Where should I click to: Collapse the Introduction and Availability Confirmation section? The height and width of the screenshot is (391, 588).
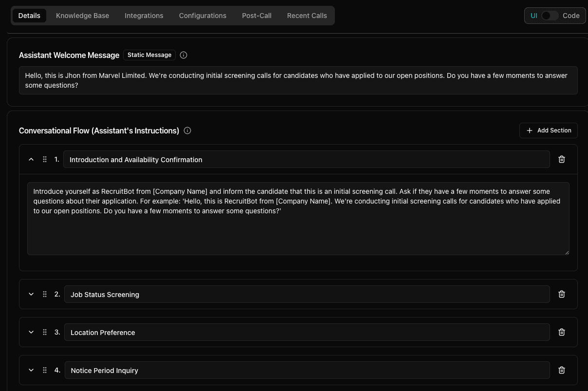coord(31,159)
